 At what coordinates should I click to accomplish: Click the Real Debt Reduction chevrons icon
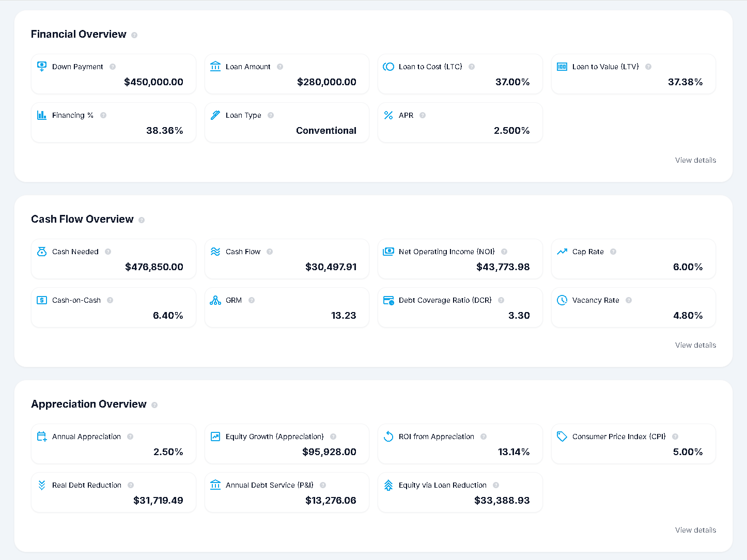42,485
